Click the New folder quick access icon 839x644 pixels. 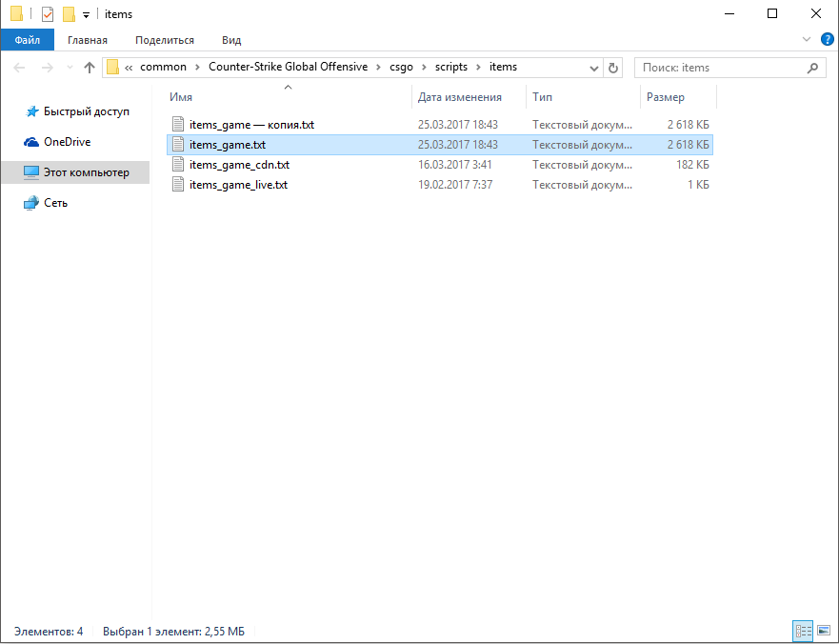point(69,14)
